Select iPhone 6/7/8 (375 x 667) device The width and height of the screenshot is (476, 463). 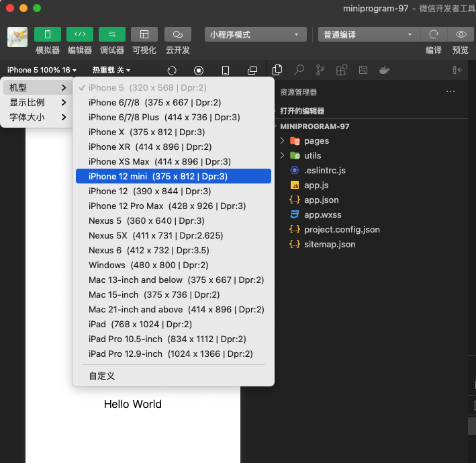point(173,102)
